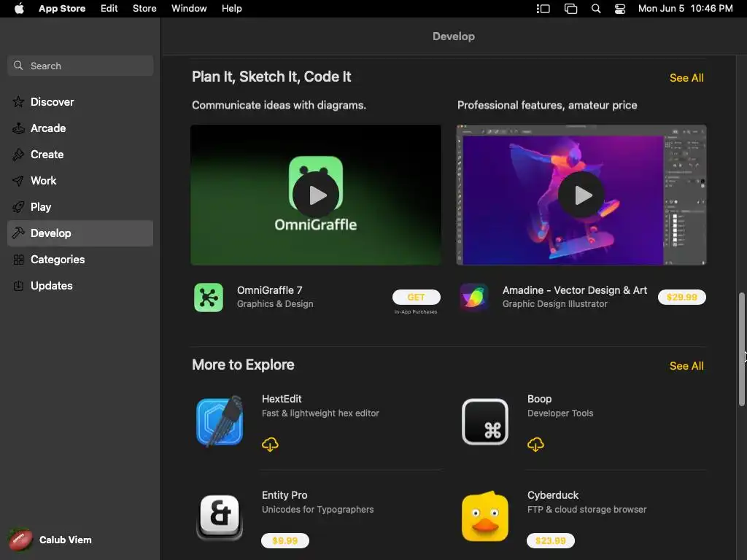Open Categories in the sidebar
747x560 pixels.
(x=80, y=260)
